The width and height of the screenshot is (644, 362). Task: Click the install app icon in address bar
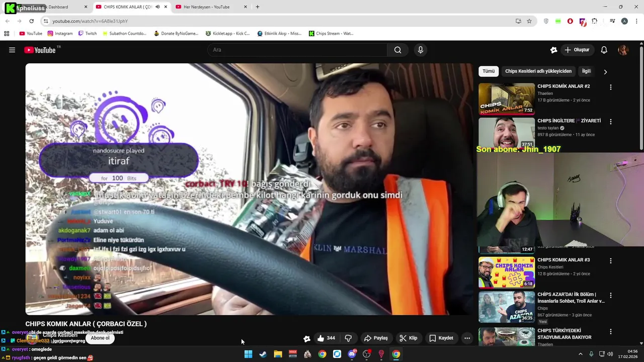coord(518,21)
